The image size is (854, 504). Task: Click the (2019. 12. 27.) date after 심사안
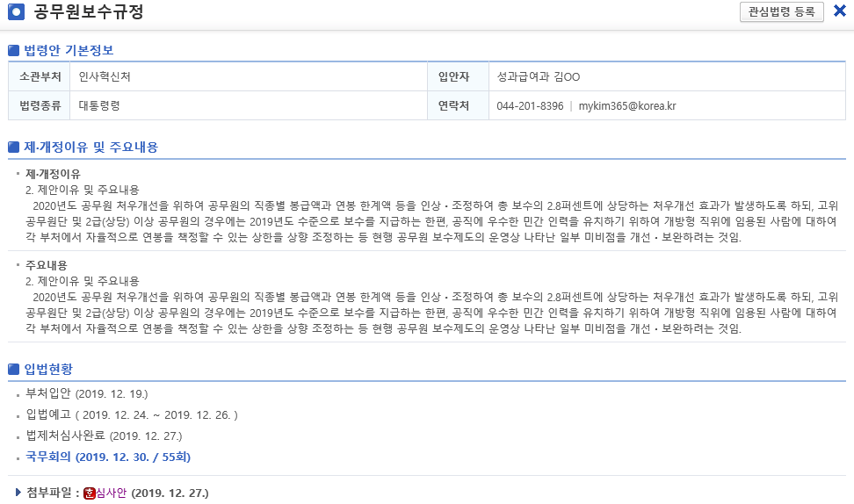pos(170,493)
